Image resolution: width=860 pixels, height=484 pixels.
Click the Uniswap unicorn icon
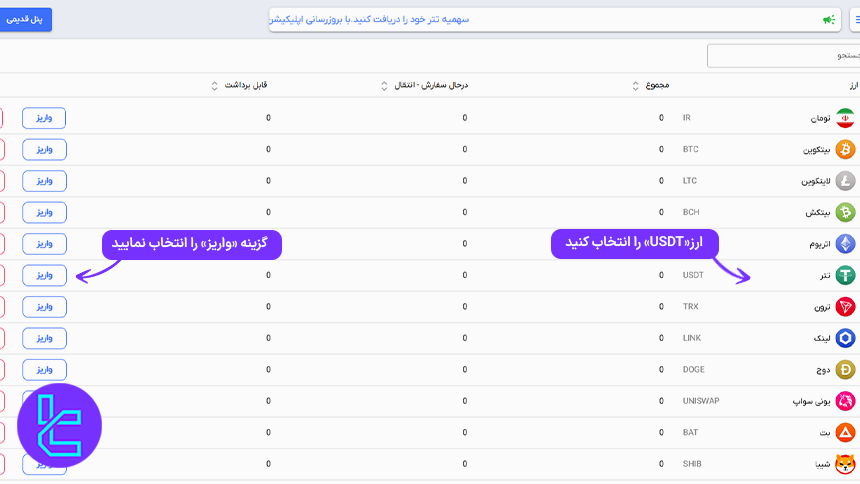click(x=845, y=401)
